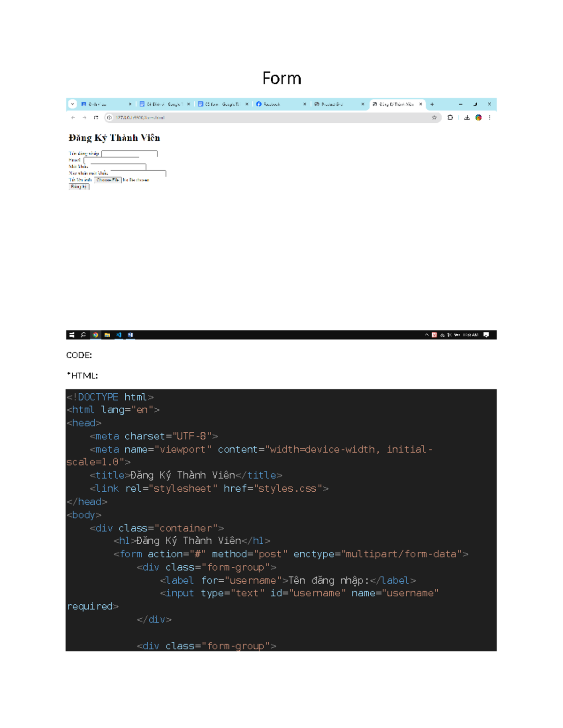Switch to the third Google Docs form tab
This screenshot has height=728, width=563.
222,104
